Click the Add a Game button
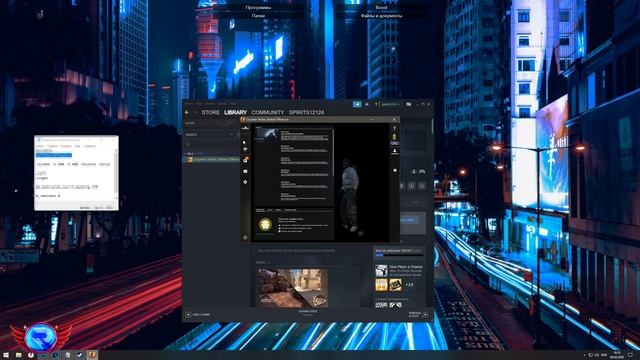This screenshot has width=640, height=360. click(198, 315)
